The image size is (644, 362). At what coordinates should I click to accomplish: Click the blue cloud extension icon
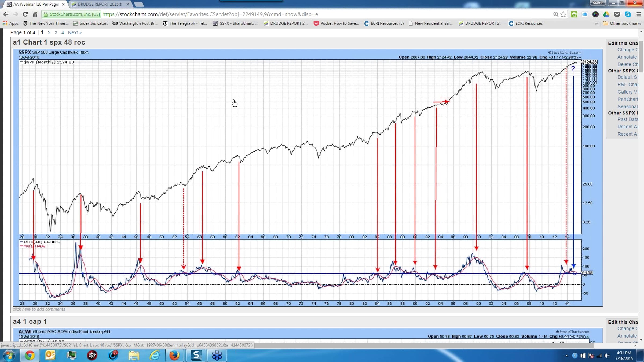pyautogui.click(x=585, y=14)
